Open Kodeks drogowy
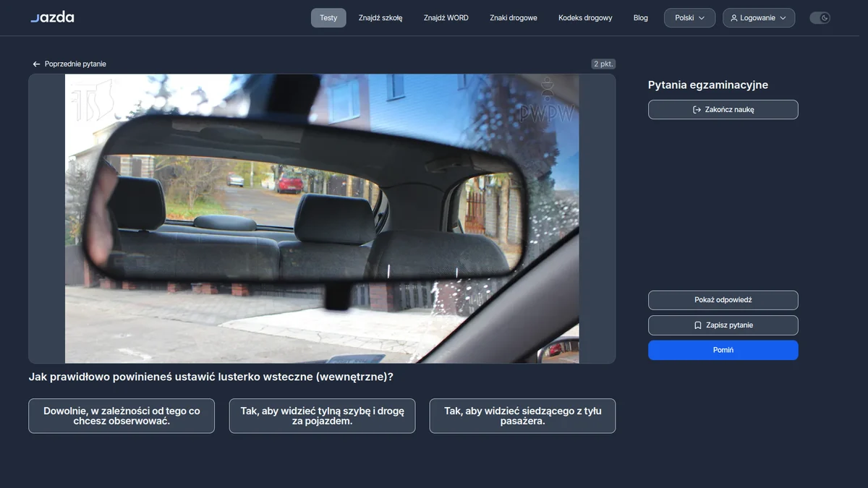The height and width of the screenshot is (488, 868). [x=585, y=18]
